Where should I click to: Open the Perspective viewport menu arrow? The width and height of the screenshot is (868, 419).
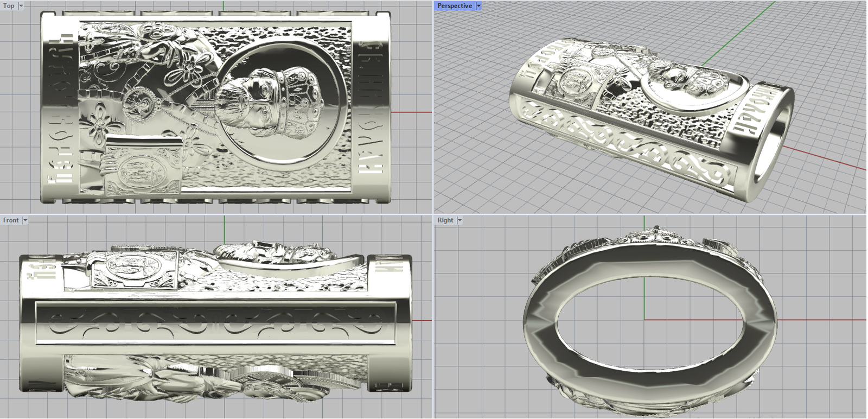click(478, 6)
